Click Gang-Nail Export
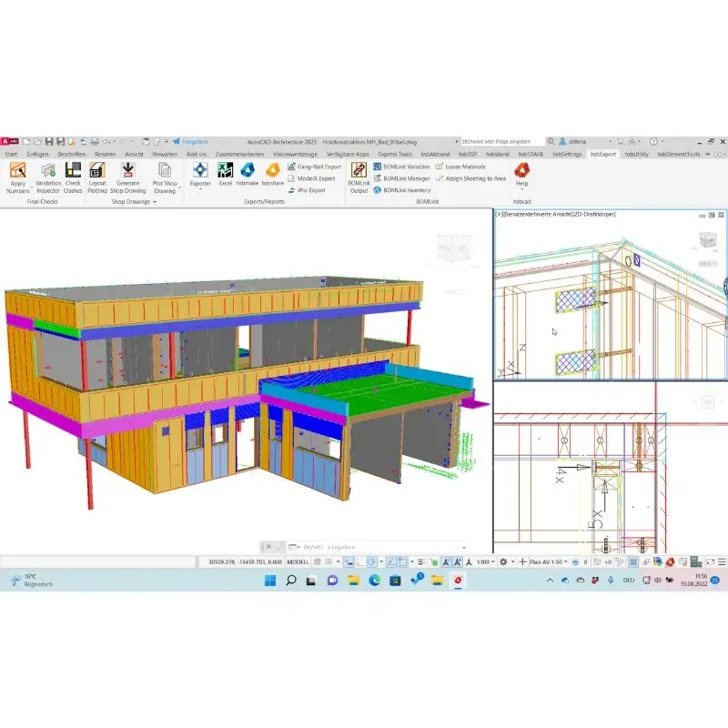 [x=314, y=167]
